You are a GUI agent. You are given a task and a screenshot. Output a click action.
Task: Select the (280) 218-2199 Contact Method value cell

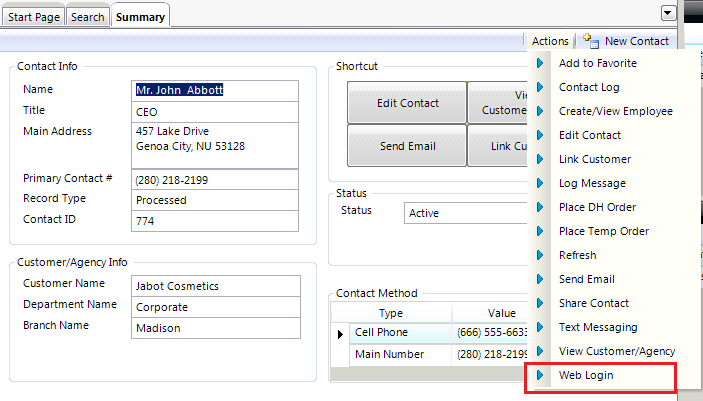click(x=490, y=354)
